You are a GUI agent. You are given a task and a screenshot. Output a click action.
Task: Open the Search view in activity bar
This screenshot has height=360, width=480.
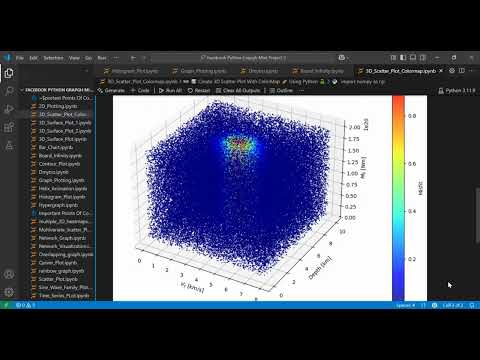(9, 91)
